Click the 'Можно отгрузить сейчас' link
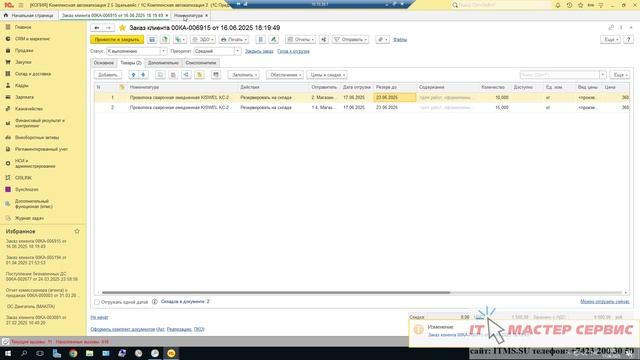640x360 pixels. point(604,302)
